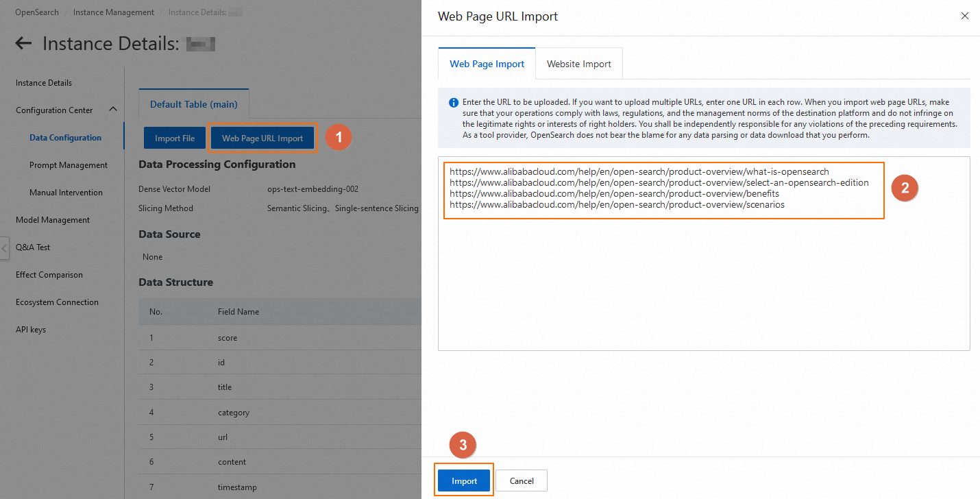Open the Q&A Test page
Screen dimensions: 980x499
(33, 247)
